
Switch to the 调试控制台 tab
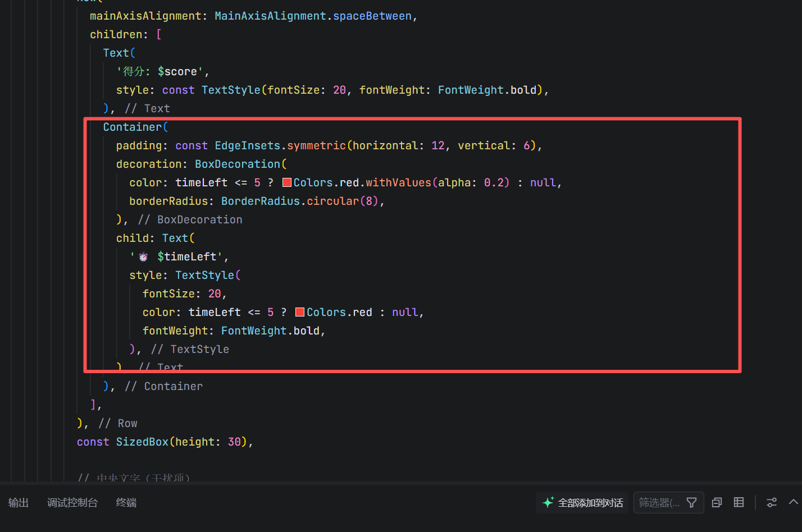(x=72, y=502)
